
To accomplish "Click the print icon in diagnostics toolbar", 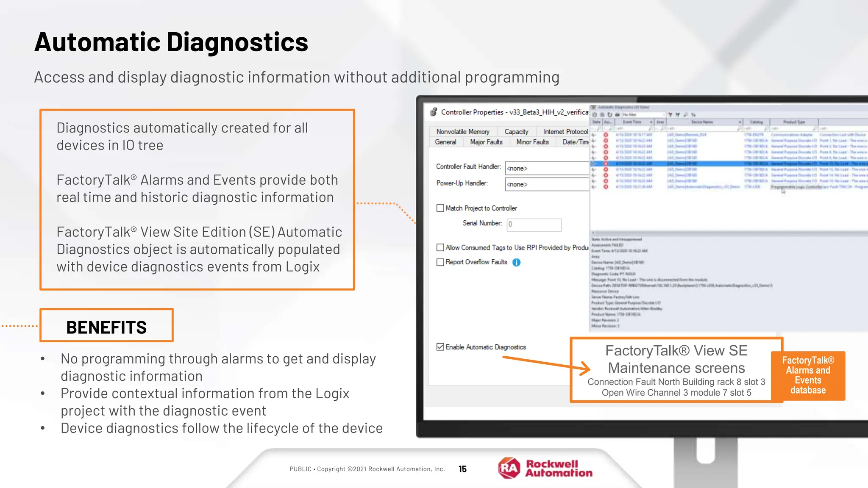I will pos(618,115).
